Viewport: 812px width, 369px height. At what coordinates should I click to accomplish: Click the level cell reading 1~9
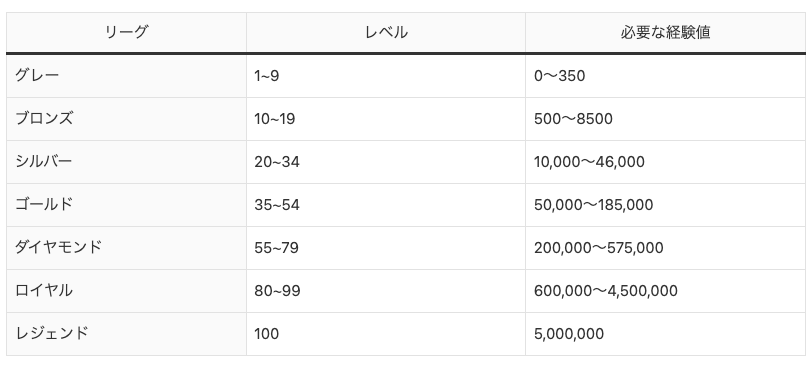pyautogui.click(x=386, y=76)
